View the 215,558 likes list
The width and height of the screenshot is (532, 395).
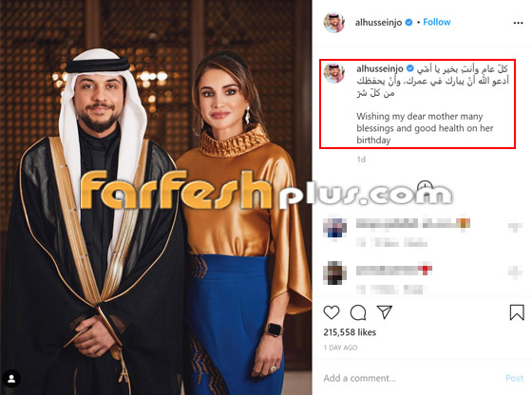pyautogui.click(x=350, y=332)
